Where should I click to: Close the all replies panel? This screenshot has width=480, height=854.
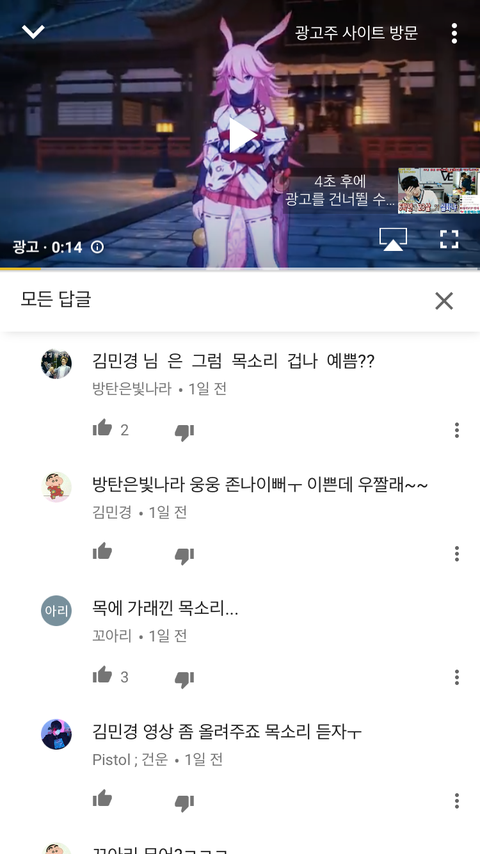click(x=444, y=301)
